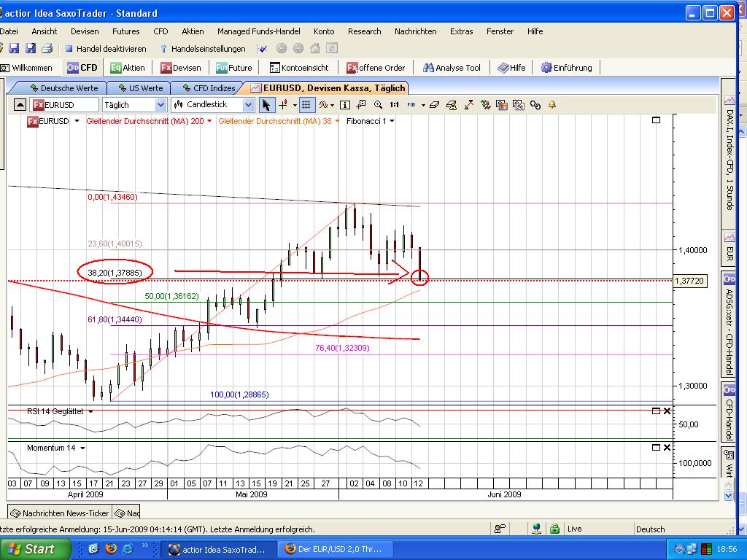Click Handelseinstellungen
747x560 pixels.
[206, 48]
